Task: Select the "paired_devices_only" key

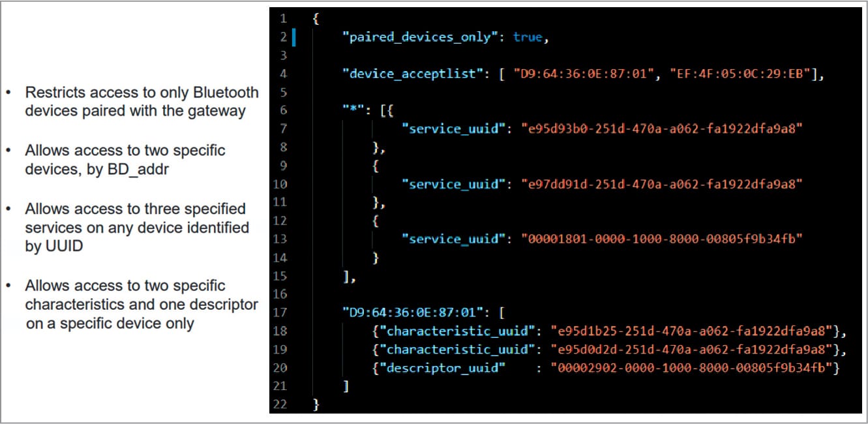Action: pos(417,37)
